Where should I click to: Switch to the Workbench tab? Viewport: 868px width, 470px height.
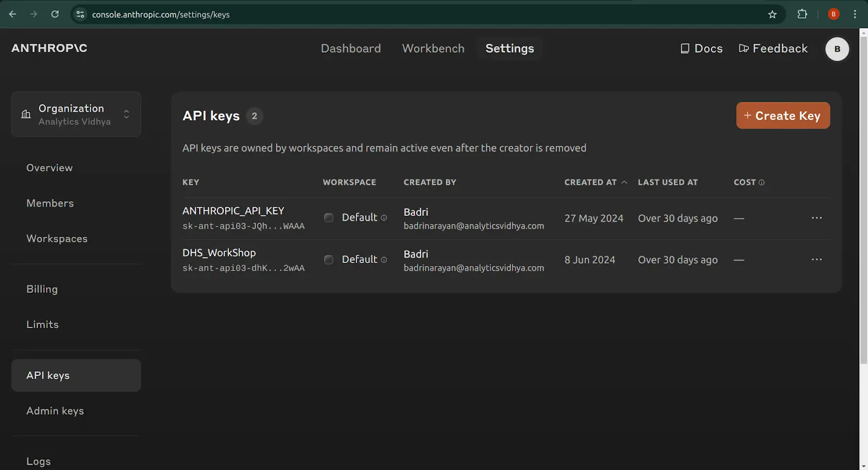tap(433, 48)
